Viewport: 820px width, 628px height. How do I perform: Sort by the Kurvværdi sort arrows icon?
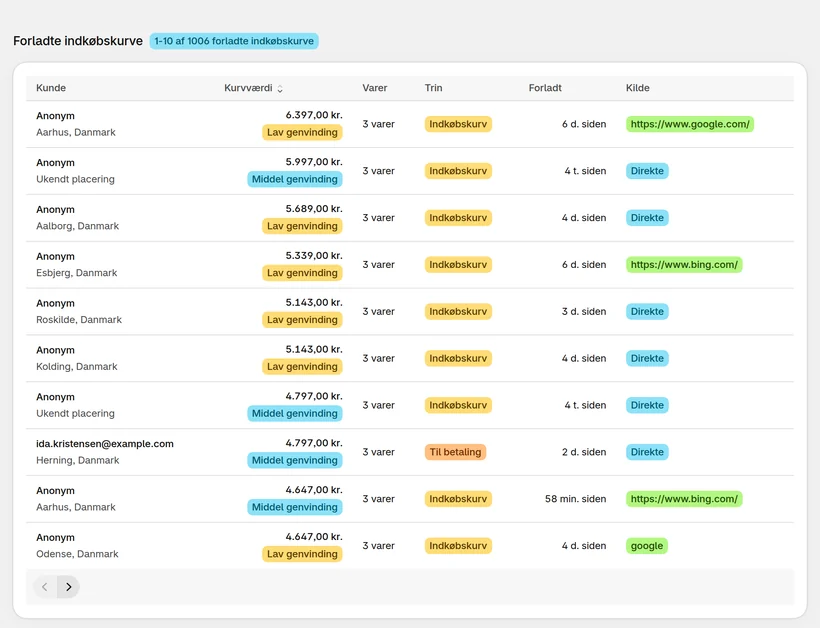click(280, 88)
